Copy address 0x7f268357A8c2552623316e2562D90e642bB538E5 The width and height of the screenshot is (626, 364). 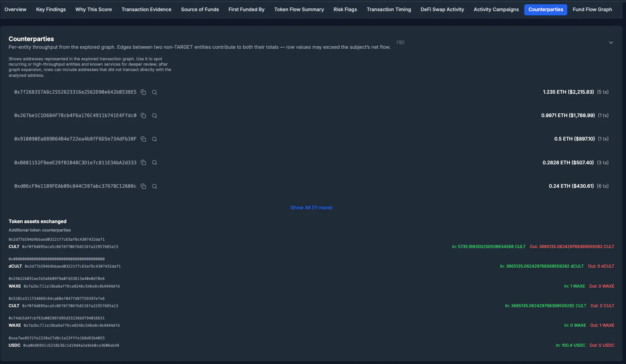(143, 92)
